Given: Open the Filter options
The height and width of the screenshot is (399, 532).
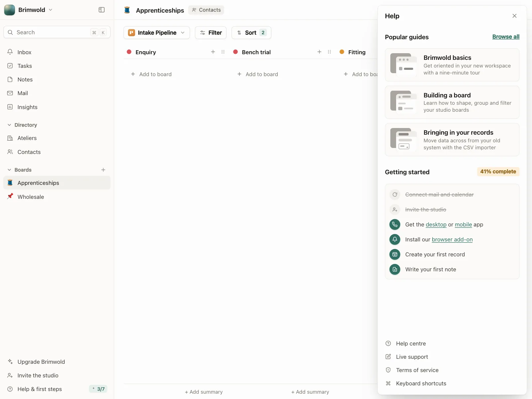Looking at the screenshot, I should coord(211,33).
